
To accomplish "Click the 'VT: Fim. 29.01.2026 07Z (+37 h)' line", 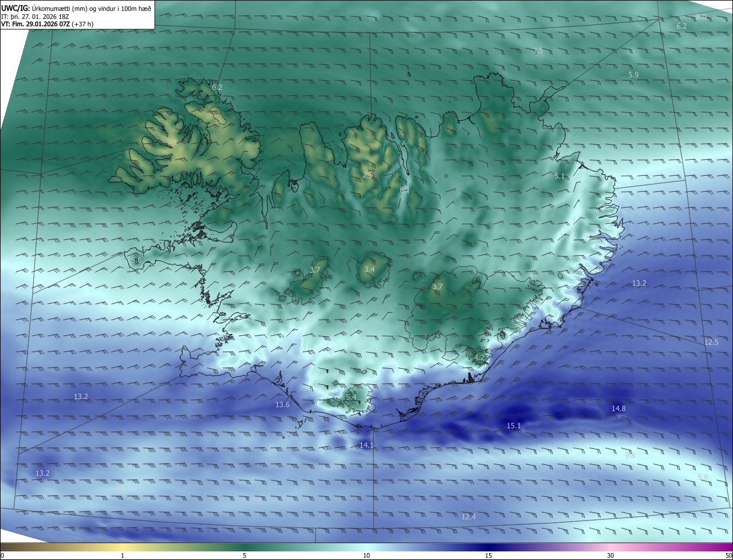I will click(x=48, y=24).
